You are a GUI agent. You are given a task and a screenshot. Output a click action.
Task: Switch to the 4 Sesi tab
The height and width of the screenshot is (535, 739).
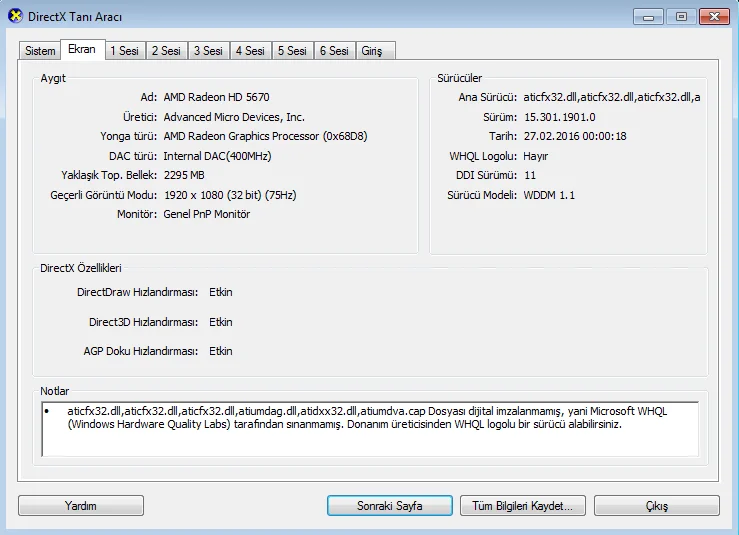pos(250,50)
